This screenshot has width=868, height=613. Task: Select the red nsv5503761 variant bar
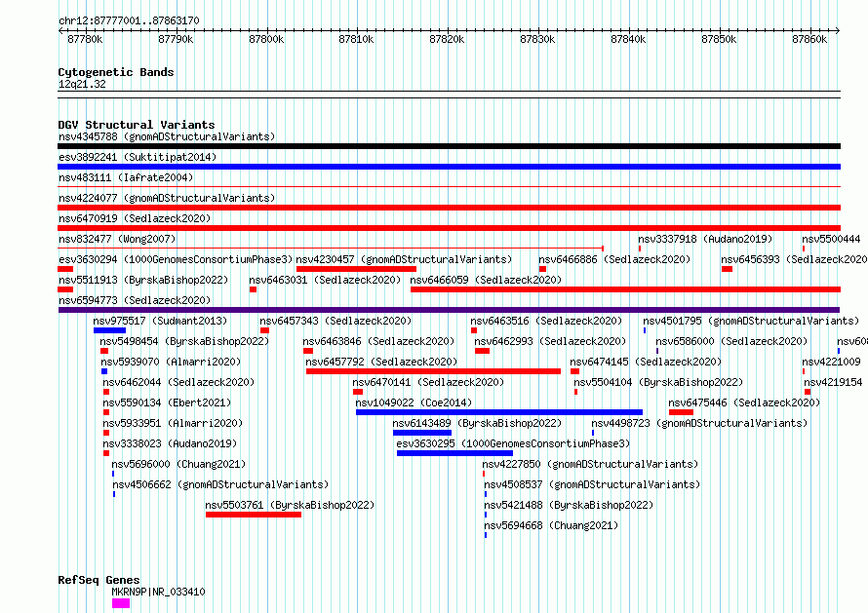(254, 515)
